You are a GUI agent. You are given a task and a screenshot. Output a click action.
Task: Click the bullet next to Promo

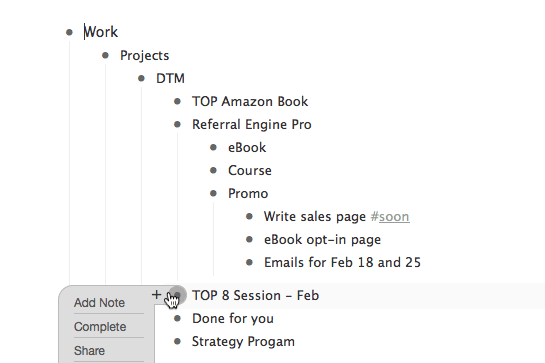(213, 193)
